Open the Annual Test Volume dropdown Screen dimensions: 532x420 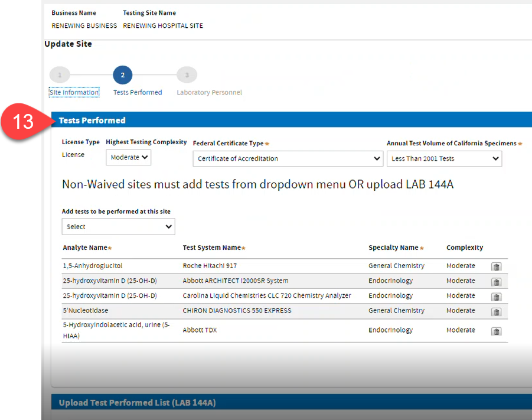(444, 158)
